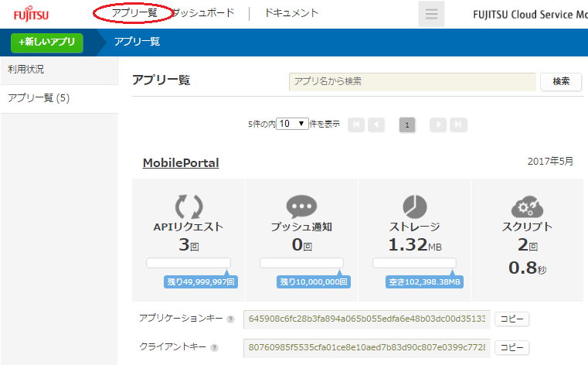Open ダッシュボード in top navigation

coord(203,12)
